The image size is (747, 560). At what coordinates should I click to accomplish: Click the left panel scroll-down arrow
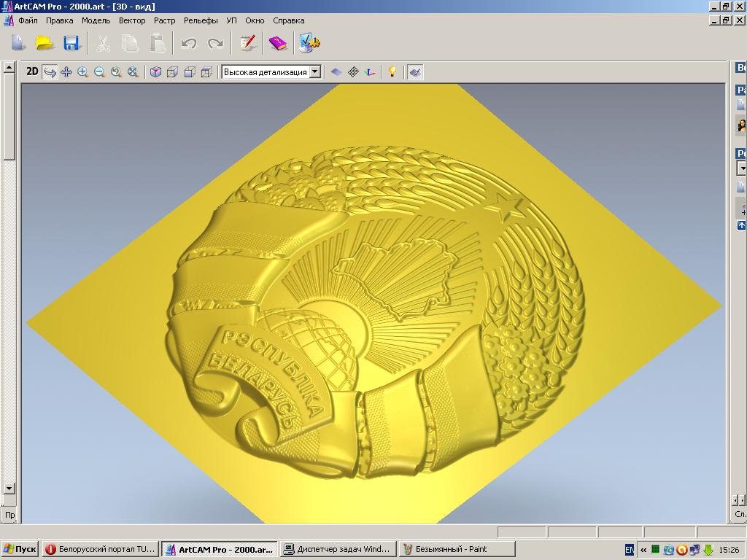(x=9, y=489)
